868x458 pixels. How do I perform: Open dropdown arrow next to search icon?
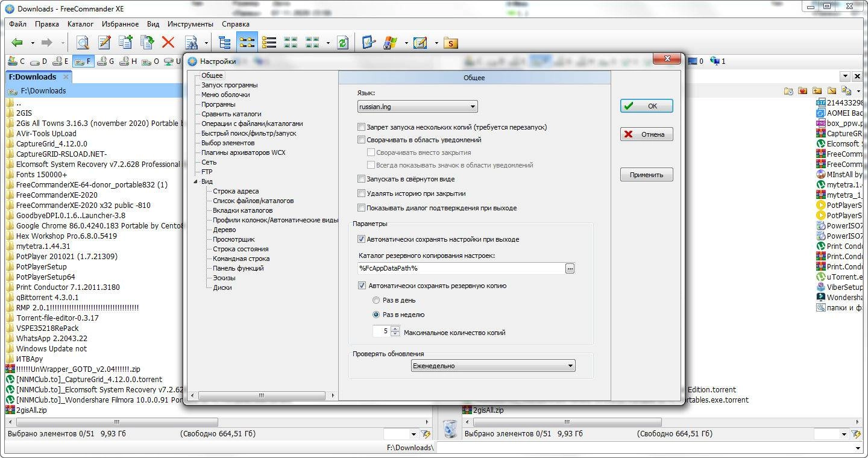(206, 43)
